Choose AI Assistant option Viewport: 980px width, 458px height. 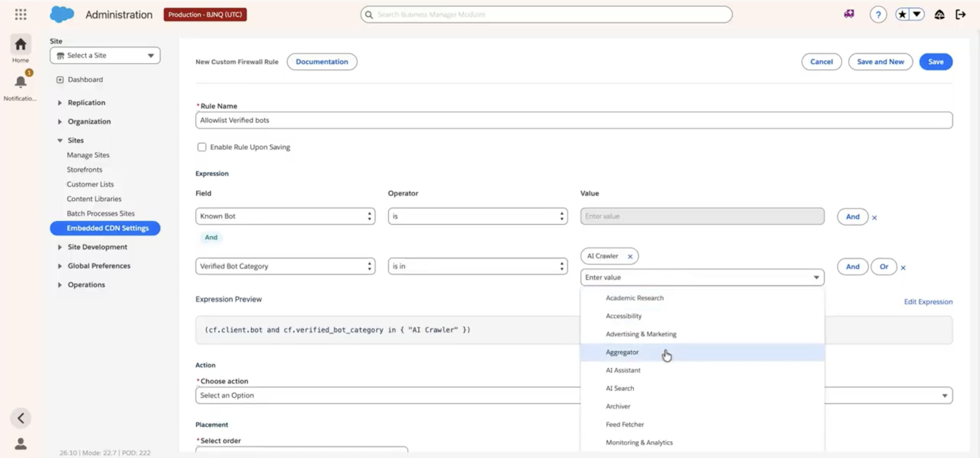pos(702,370)
